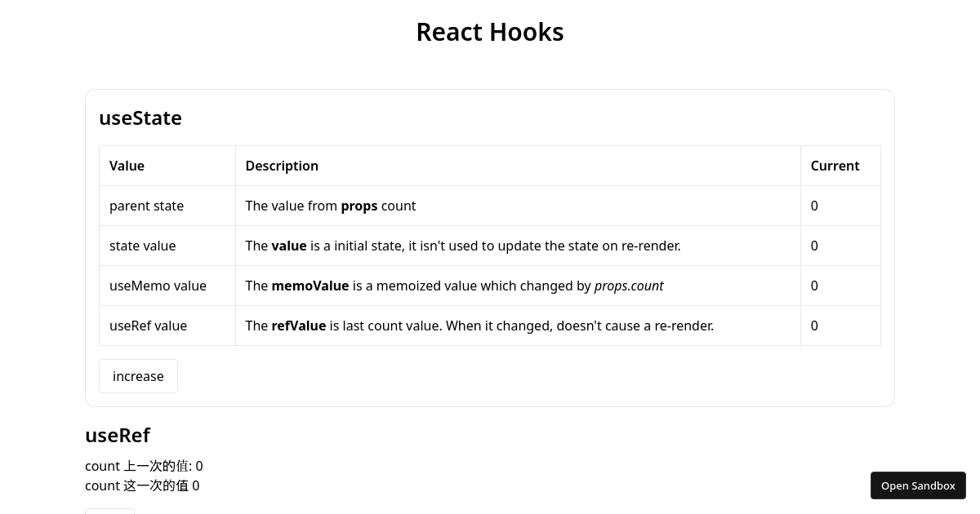Select the Value column header
Image resolution: width=980 pixels, height=514 pixels.
click(x=127, y=166)
